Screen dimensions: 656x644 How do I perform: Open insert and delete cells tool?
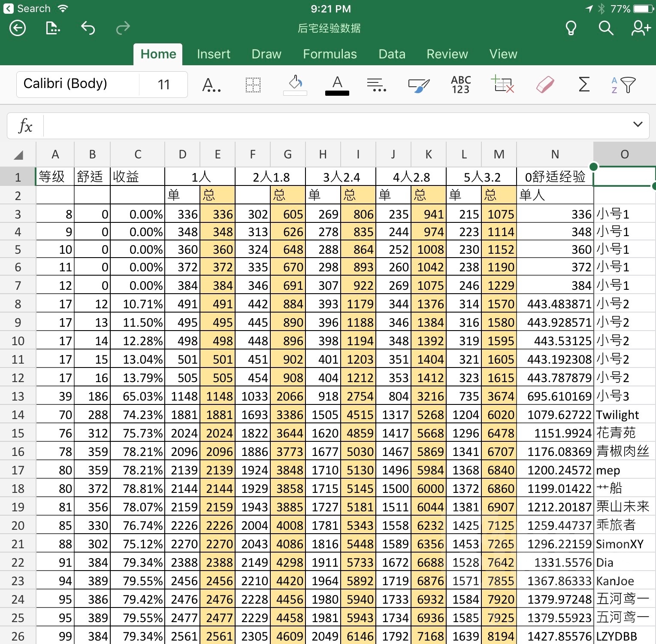click(502, 84)
